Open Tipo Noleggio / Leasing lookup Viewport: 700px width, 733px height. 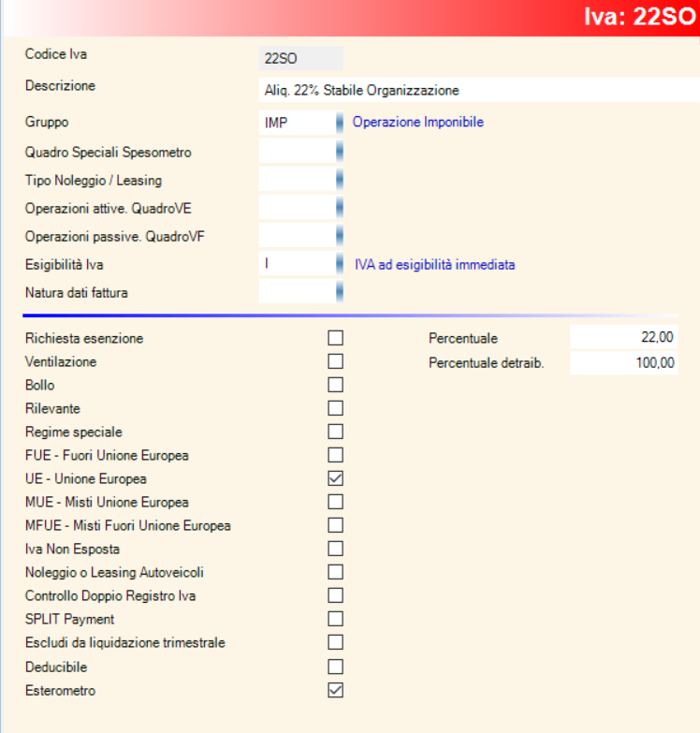pos(340,180)
